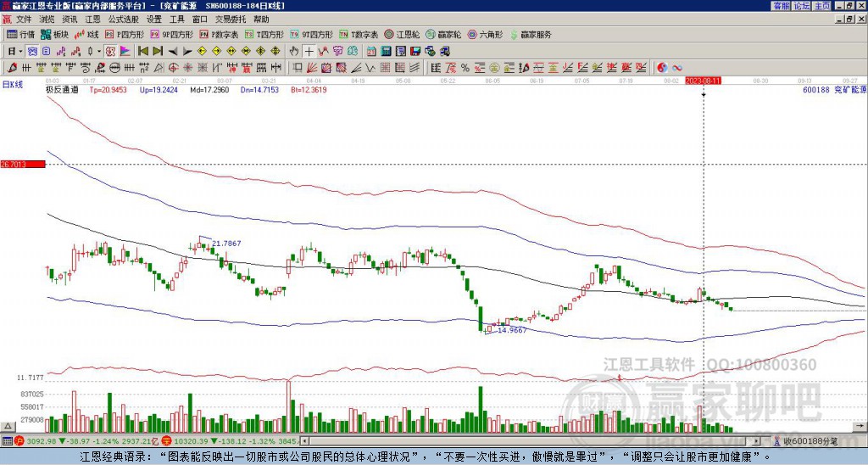This screenshot has height=465, width=868.
Task: Open the 9P四方形 tool
Action: (x=172, y=34)
